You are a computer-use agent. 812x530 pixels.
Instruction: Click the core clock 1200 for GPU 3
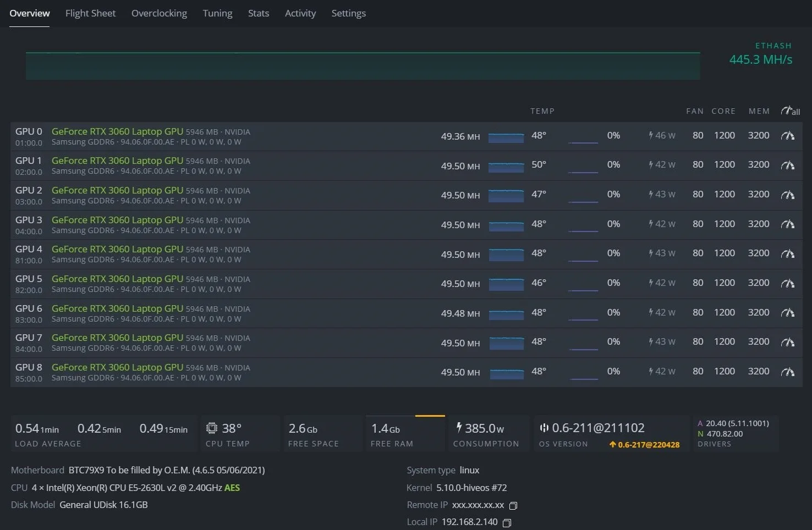(725, 224)
